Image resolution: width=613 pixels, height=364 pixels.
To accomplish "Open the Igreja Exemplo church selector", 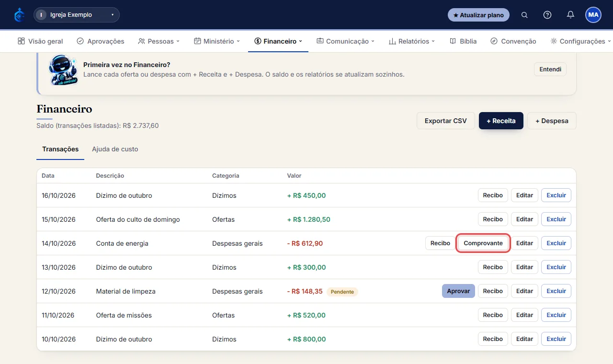I will pyautogui.click(x=77, y=15).
